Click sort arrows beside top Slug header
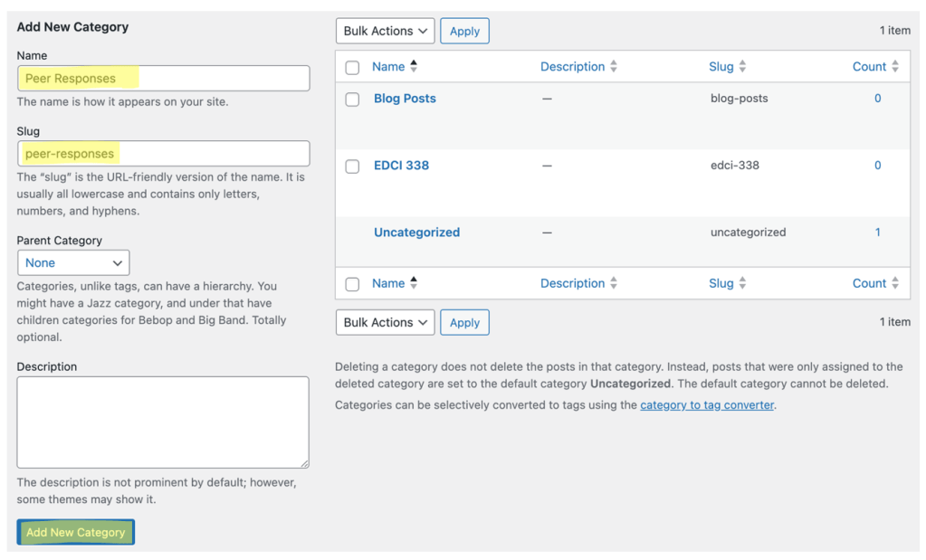 (x=742, y=67)
